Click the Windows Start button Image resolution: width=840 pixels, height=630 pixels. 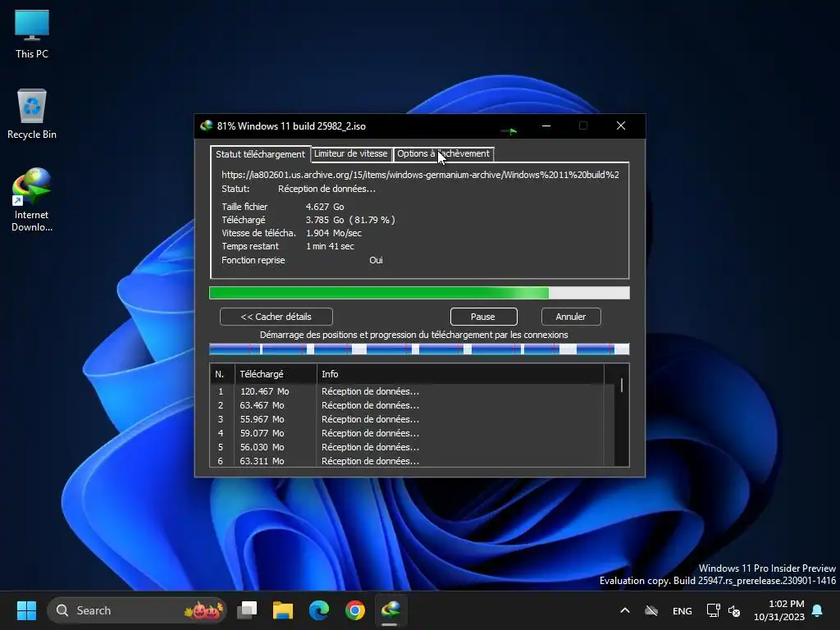point(26,610)
